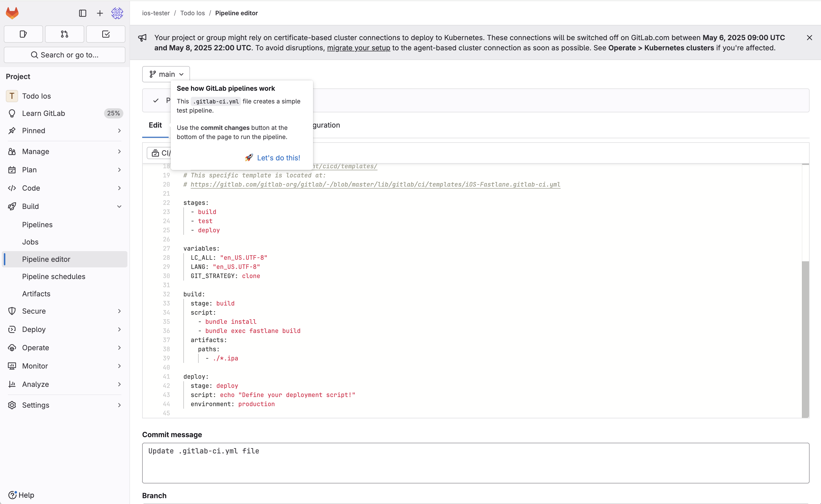Open assigned issues shortcut
Screen dimensions: 821x504
tap(23, 34)
